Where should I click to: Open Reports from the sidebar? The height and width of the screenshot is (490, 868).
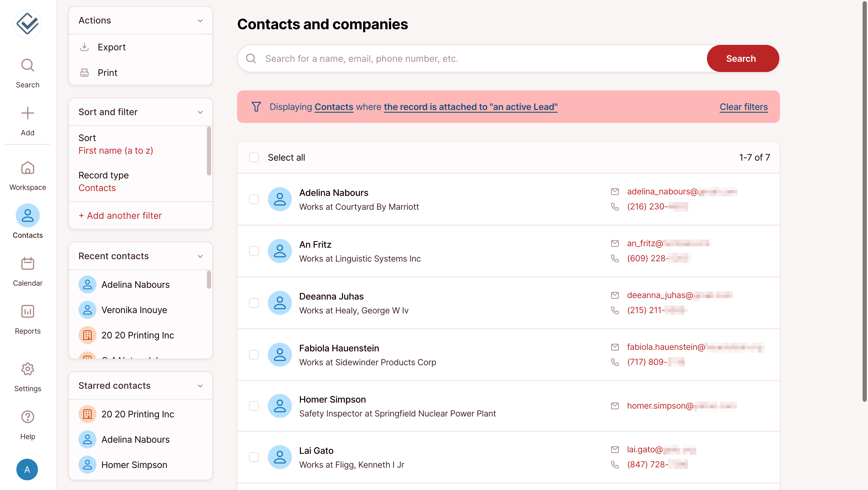click(x=28, y=312)
